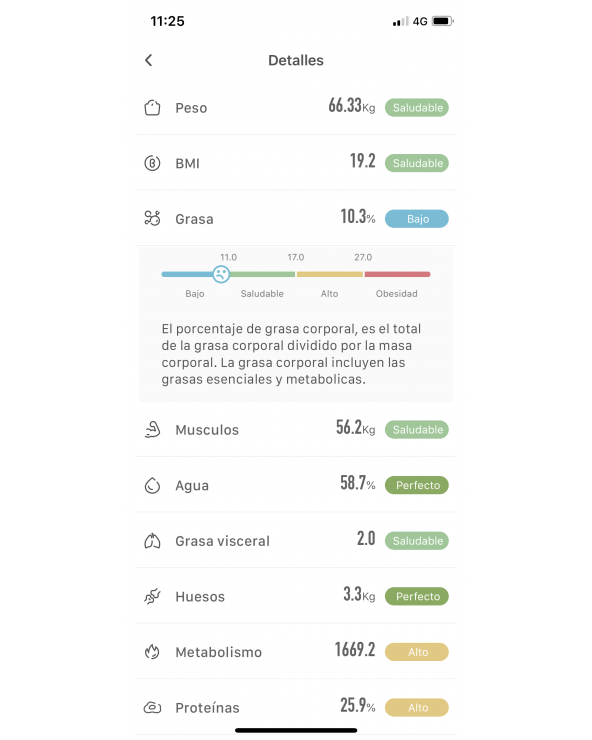Select the Peso scale icon
Viewport: 592px width, 740px height.
(x=152, y=108)
